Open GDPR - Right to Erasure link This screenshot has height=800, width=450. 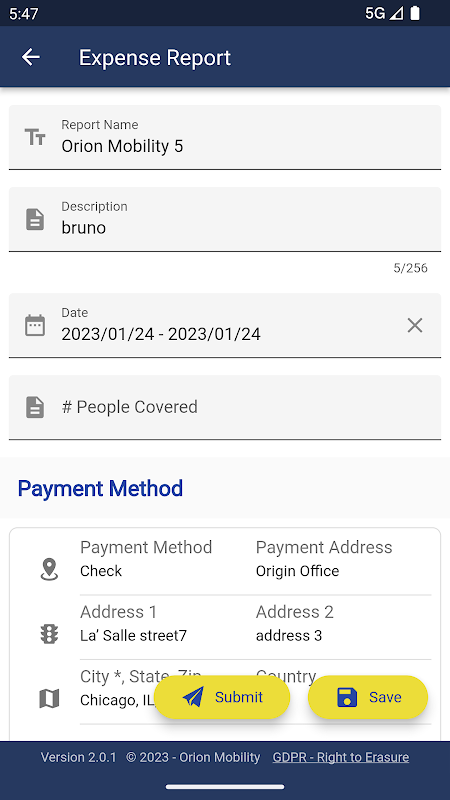point(341,757)
